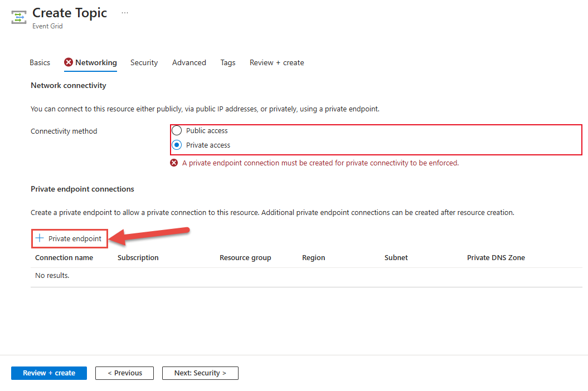The image size is (588, 391).
Task: Click the Previous button
Action: pos(124,373)
